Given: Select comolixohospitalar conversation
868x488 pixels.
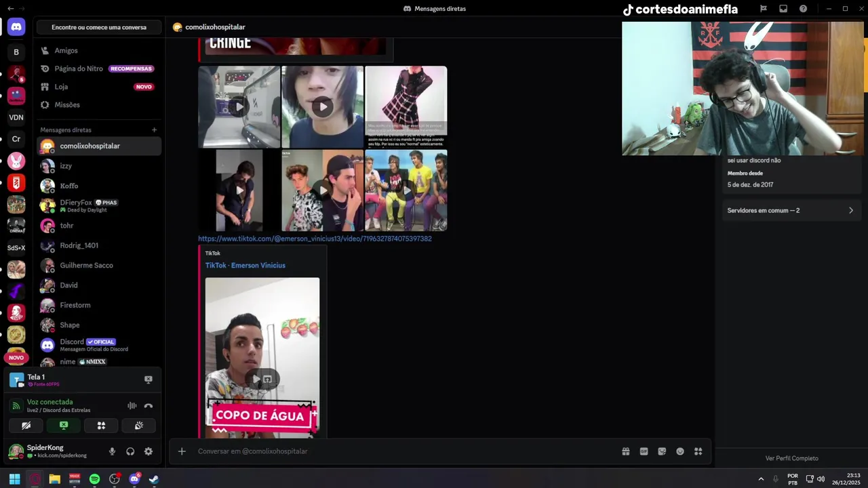Looking at the screenshot, I should (100, 146).
